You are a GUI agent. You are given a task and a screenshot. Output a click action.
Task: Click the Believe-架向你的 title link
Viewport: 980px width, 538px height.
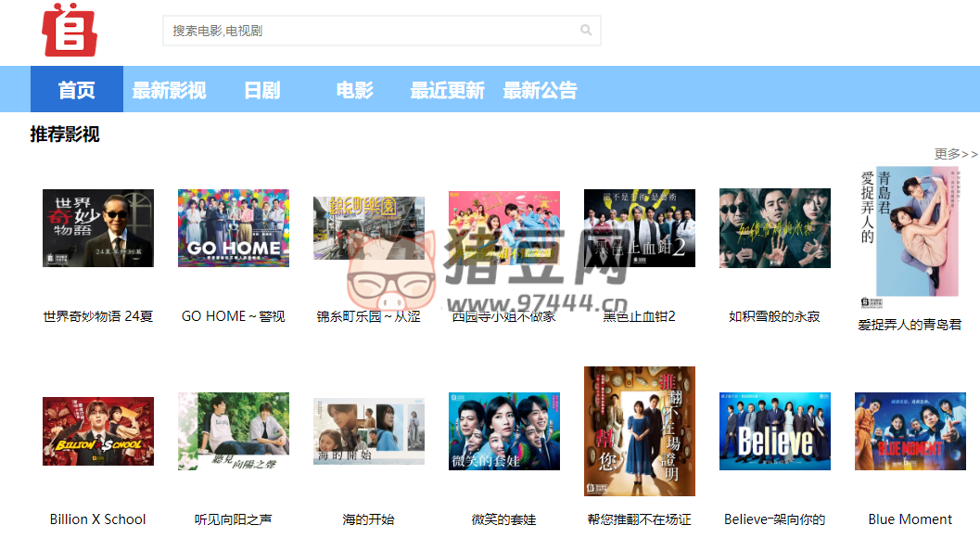click(775, 519)
